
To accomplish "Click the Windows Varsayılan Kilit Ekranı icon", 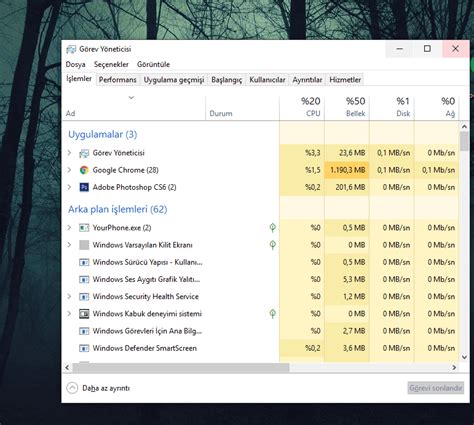I will (84, 245).
